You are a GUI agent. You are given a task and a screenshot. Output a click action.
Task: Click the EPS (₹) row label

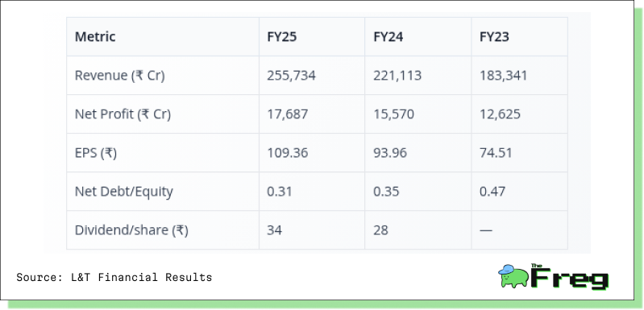coord(96,153)
